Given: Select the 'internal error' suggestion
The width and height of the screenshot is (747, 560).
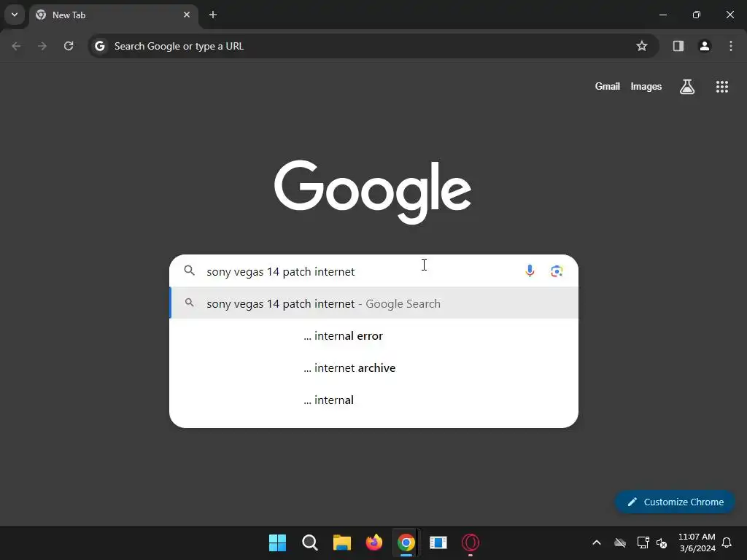Looking at the screenshot, I should 374,335.
